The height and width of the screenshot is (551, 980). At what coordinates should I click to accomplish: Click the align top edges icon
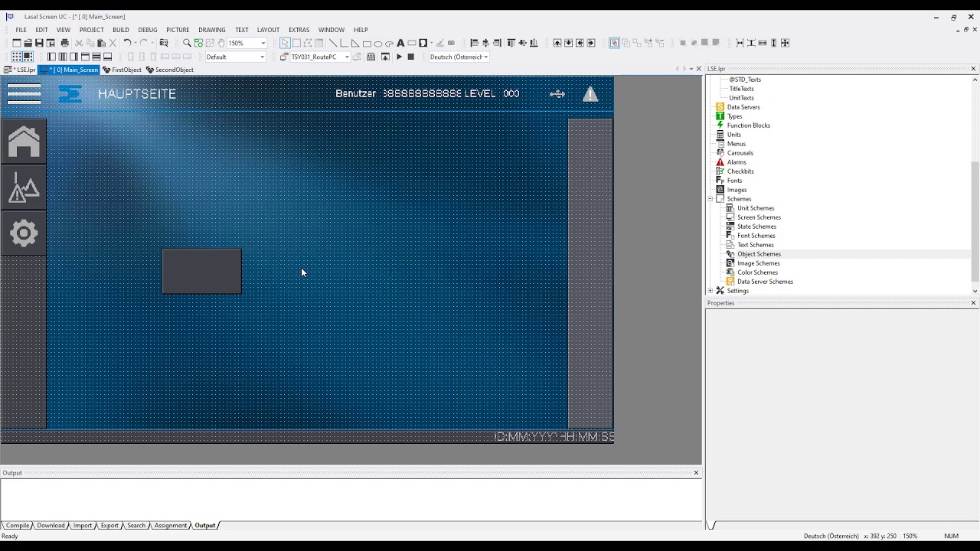pyautogui.click(x=511, y=43)
